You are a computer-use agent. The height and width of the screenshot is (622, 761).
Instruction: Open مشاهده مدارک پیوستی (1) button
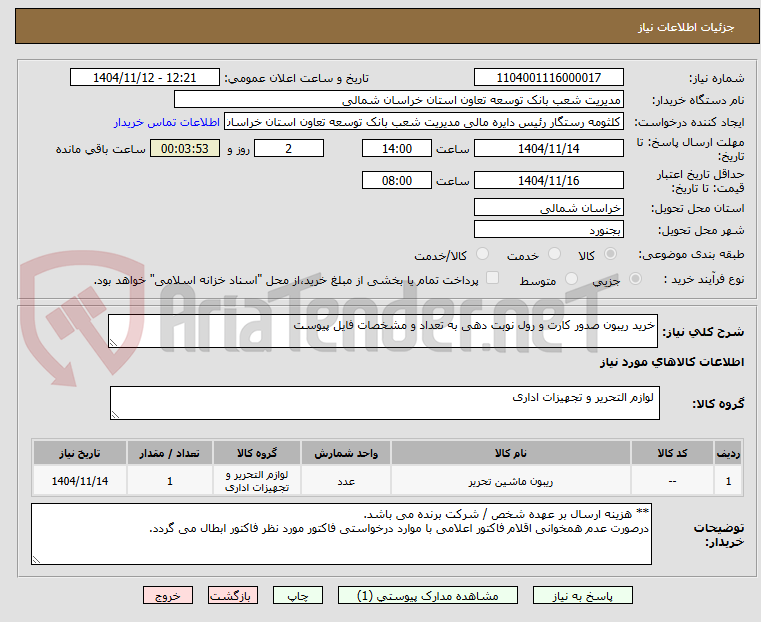coord(428,595)
